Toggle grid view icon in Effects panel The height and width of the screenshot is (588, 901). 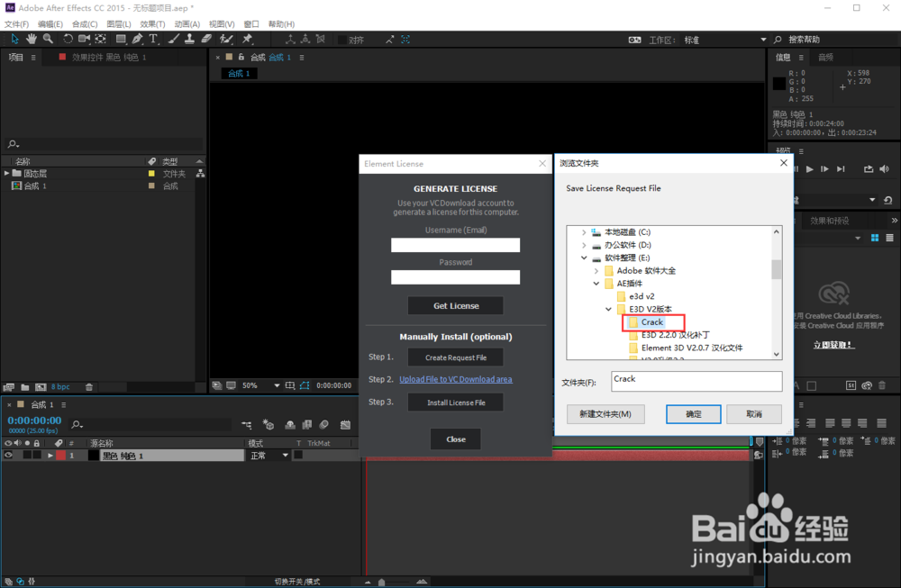(875, 238)
